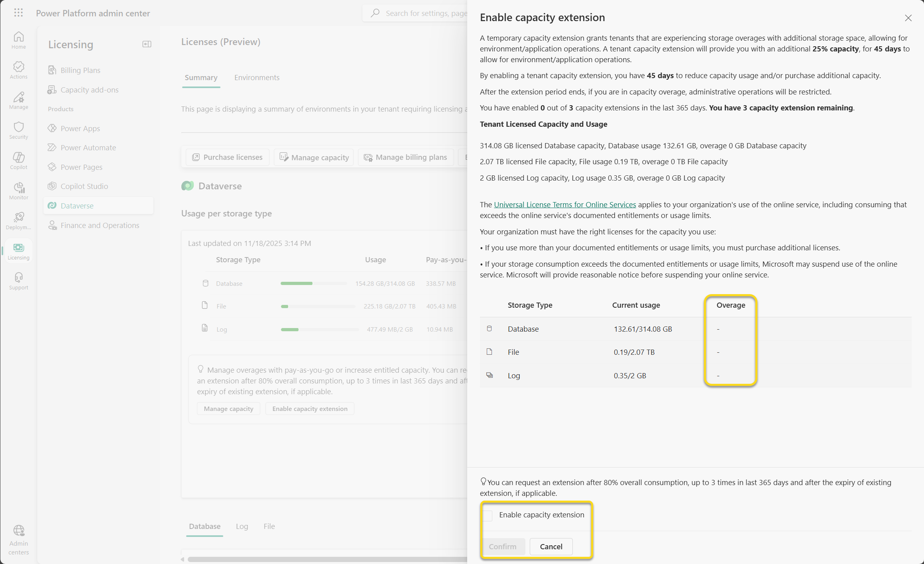
Task: Open the app launcher waffle icon
Action: click(18, 13)
